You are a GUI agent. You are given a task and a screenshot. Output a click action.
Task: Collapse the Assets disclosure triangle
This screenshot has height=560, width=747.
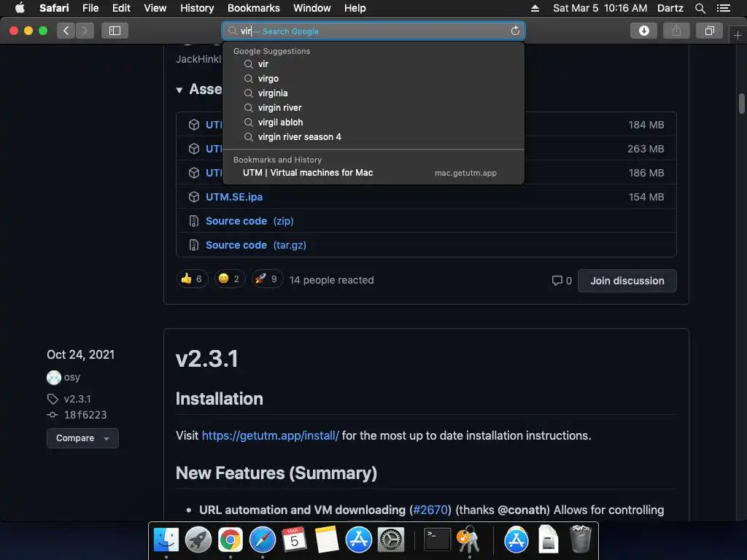179,90
